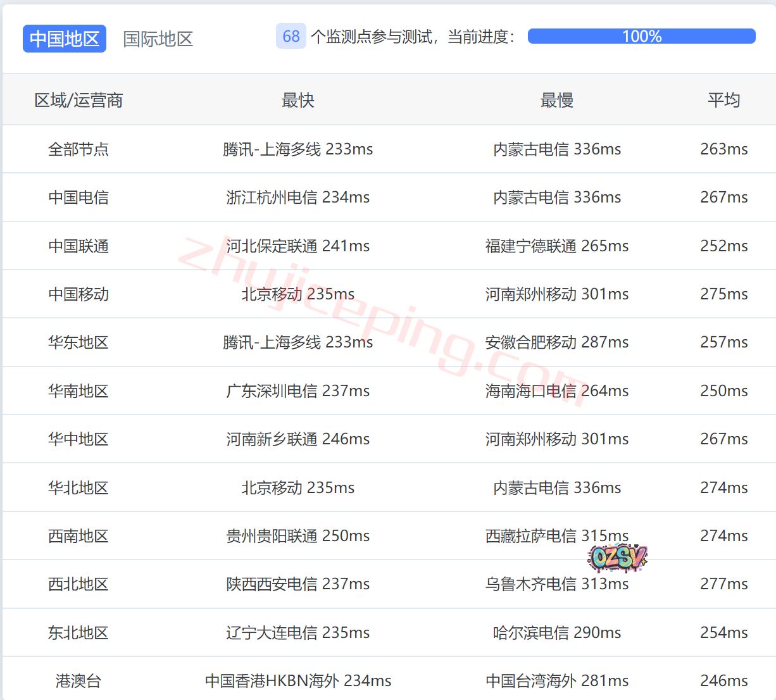Switch to the 中国地区 tab

65,39
